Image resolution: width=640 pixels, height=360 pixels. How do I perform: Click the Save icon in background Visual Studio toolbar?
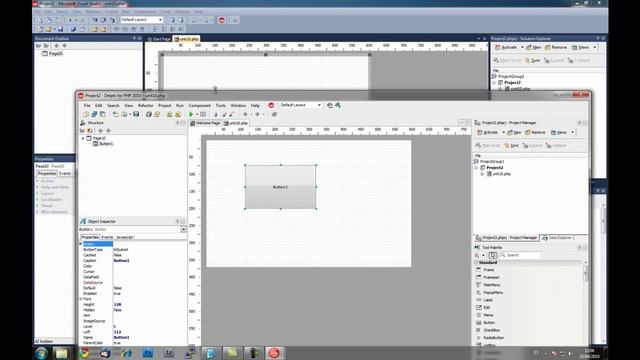60,29
